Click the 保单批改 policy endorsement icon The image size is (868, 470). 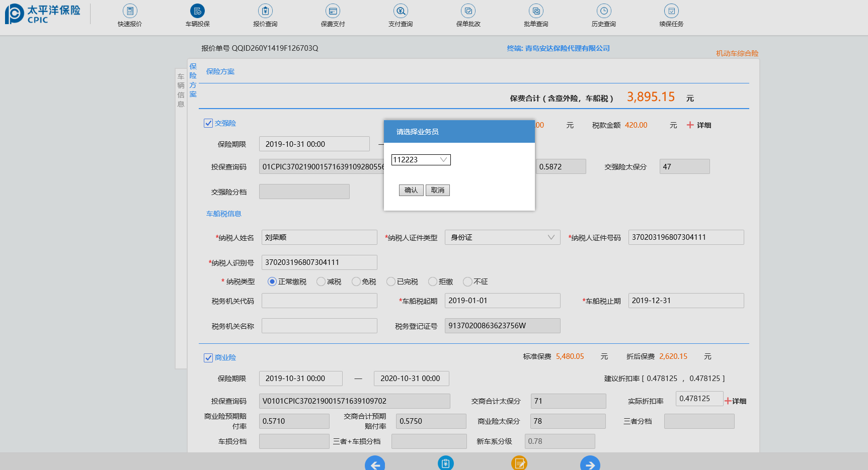(468, 12)
